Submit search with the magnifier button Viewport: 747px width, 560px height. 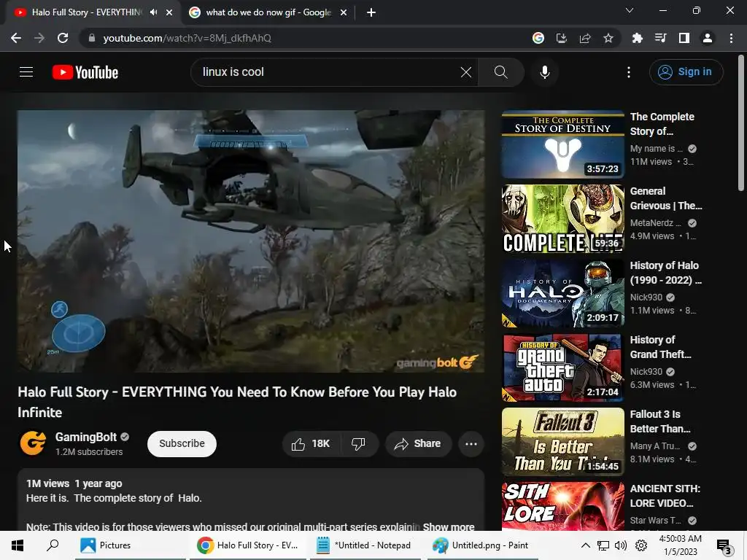[x=500, y=72]
